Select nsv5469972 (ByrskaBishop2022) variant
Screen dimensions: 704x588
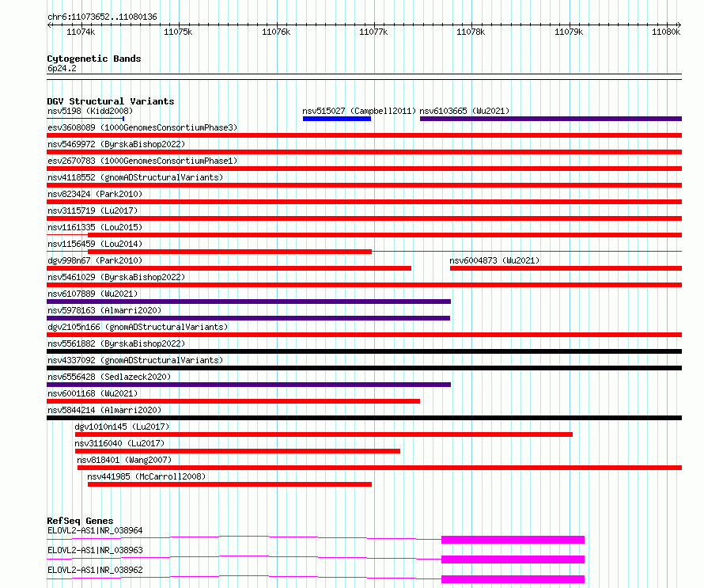click(x=116, y=144)
